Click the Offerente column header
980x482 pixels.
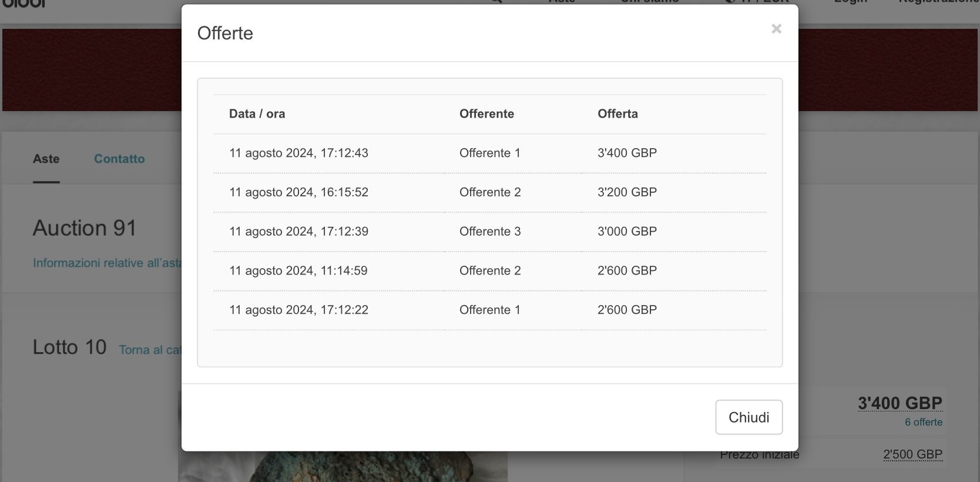coord(486,114)
